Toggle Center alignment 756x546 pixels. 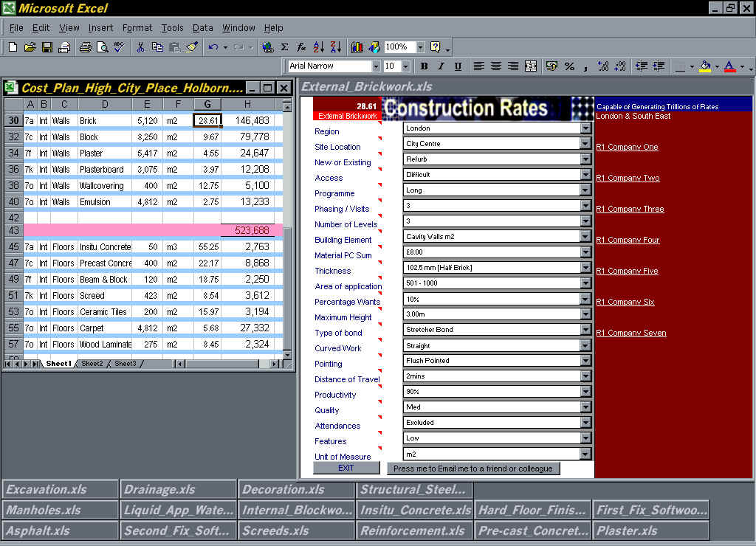[496, 66]
